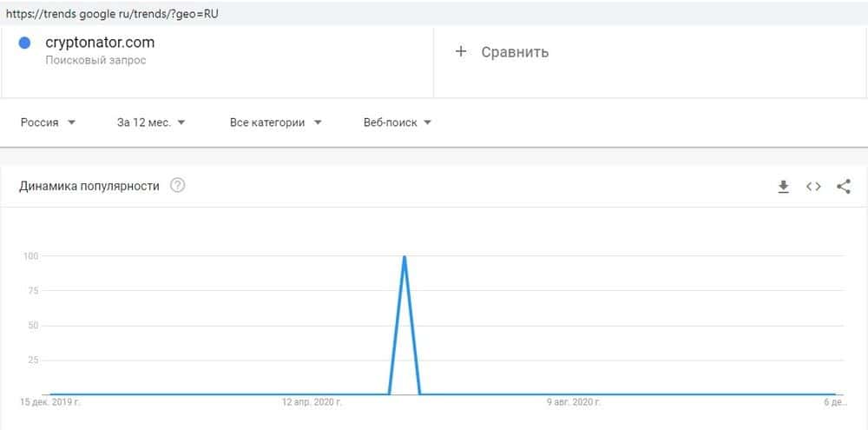This screenshot has height=430, width=868.
Task: Open the Веб-поиск search type dropdown
Action: pos(398,122)
